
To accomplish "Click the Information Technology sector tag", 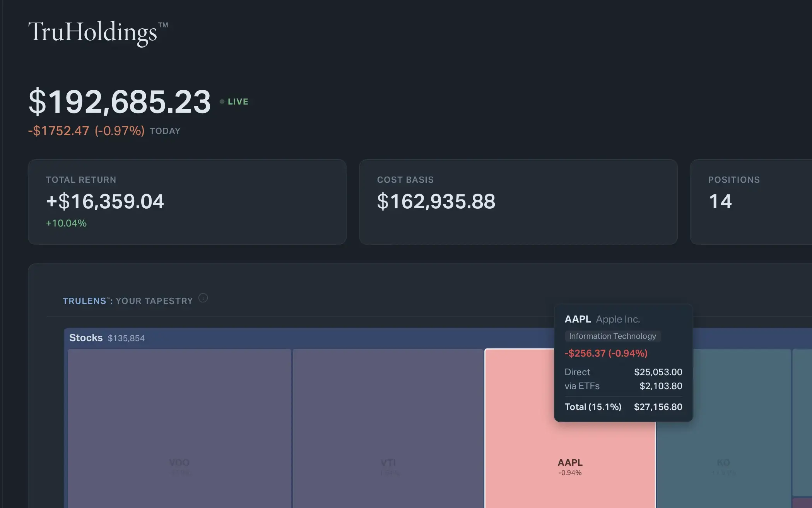I will pyautogui.click(x=612, y=336).
